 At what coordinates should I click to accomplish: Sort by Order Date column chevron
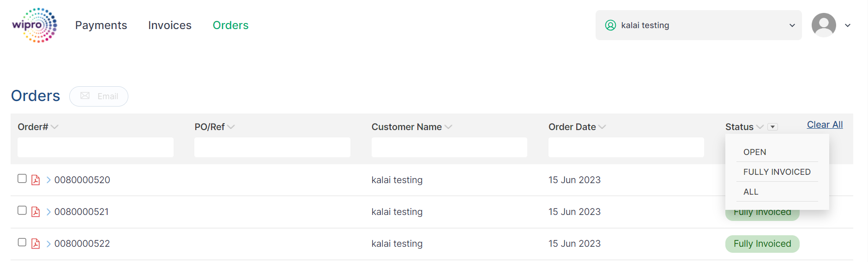pos(602,127)
